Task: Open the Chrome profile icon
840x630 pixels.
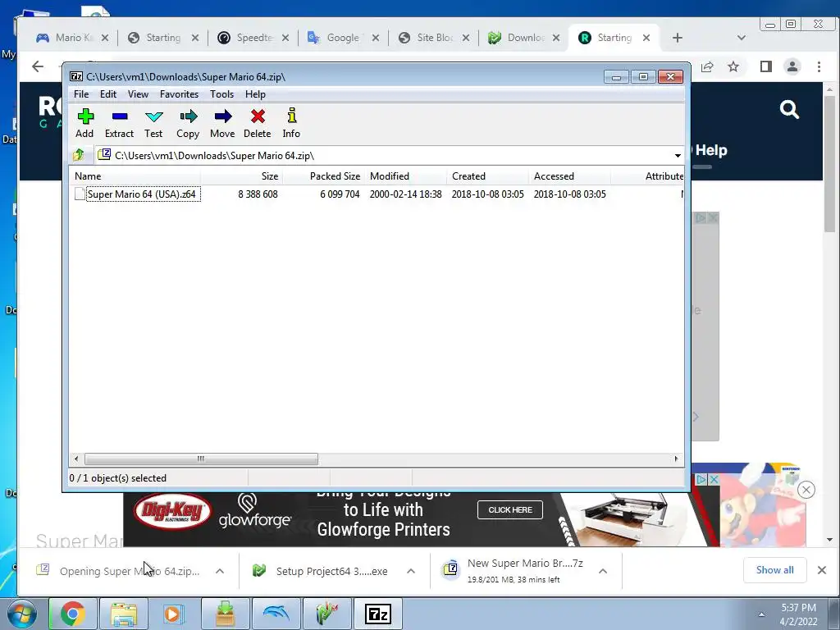Action: [792, 66]
